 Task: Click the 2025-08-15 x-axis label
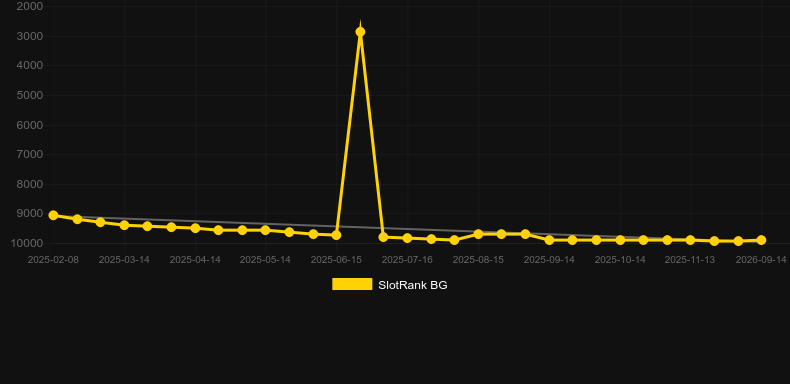pyautogui.click(x=478, y=260)
